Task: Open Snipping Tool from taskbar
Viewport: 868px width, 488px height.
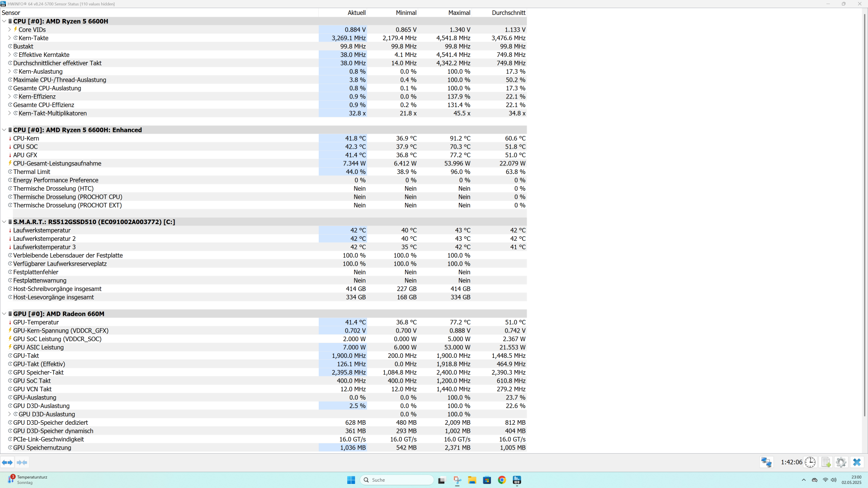Action: pos(457,480)
